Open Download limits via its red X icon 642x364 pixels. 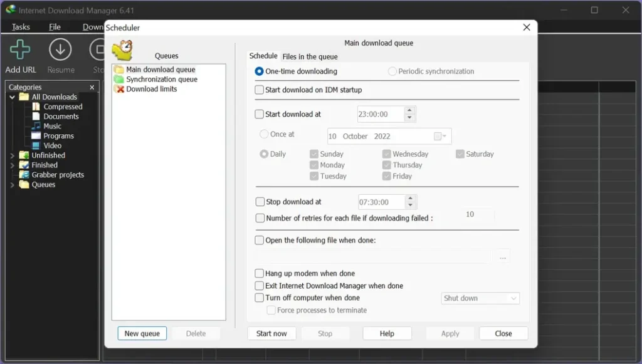(121, 89)
